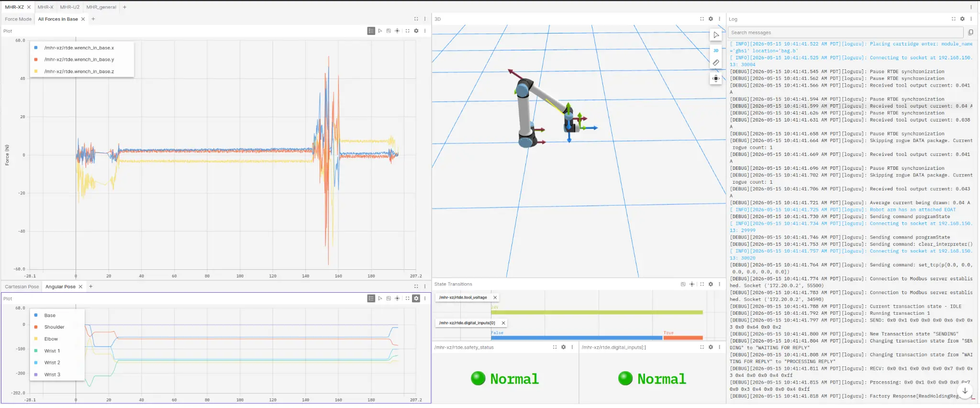Image resolution: width=980 pixels, height=408 pixels.
Task: Click orange True segment of digital_inputs[0]
Action: tap(683, 338)
